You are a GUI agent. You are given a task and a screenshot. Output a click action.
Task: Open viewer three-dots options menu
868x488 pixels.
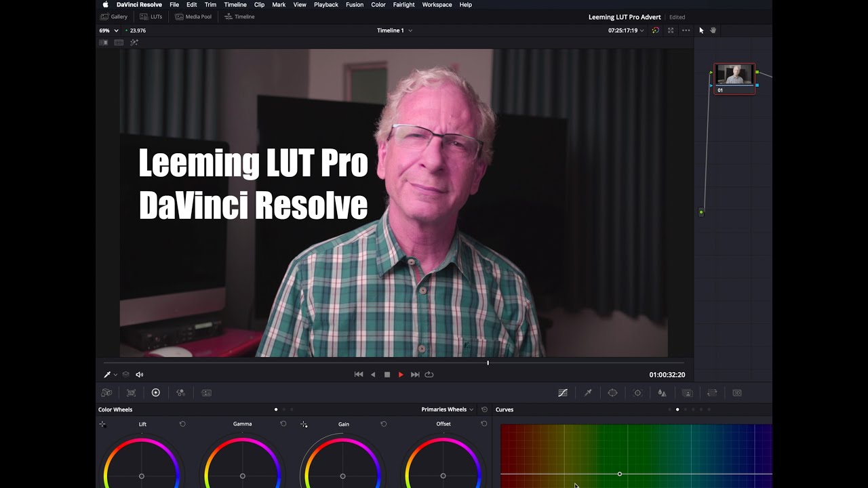[686, 30]
